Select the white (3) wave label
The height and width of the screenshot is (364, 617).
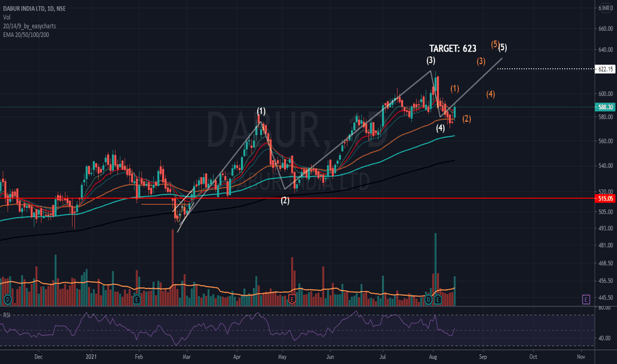431,60
